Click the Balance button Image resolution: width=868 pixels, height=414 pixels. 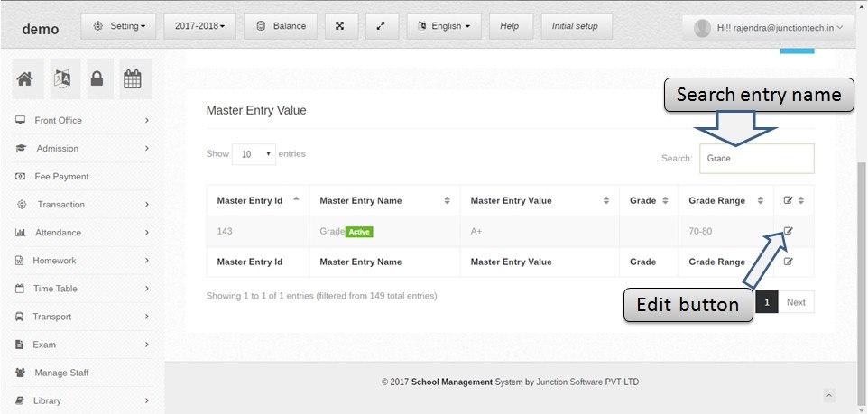coord(281,26)
